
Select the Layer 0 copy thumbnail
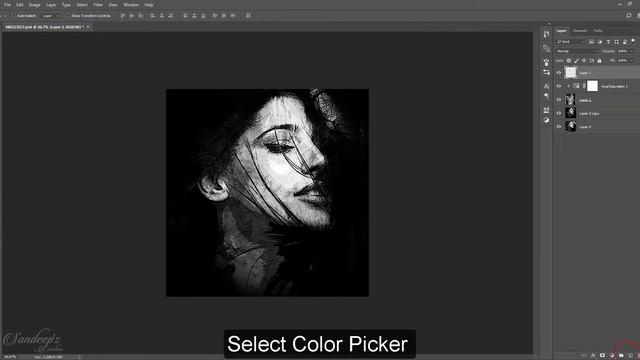coord(570,113)
